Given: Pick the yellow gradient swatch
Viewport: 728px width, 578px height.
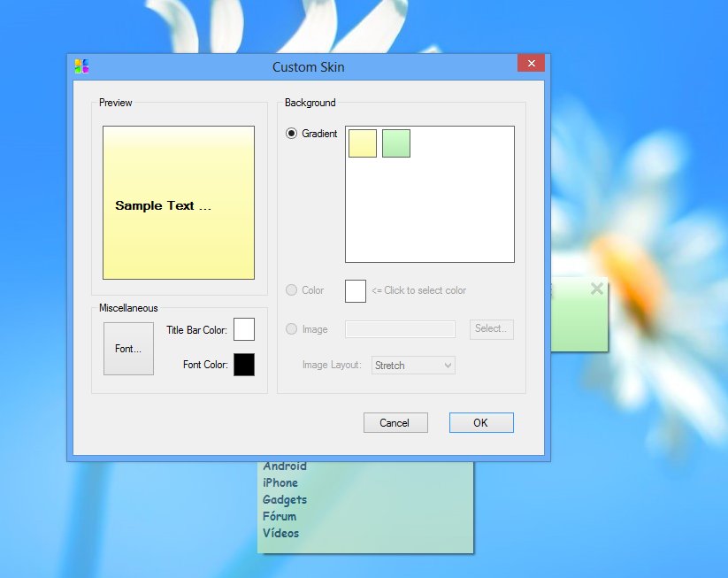Looking at the screenshot, I should point(363,143).
